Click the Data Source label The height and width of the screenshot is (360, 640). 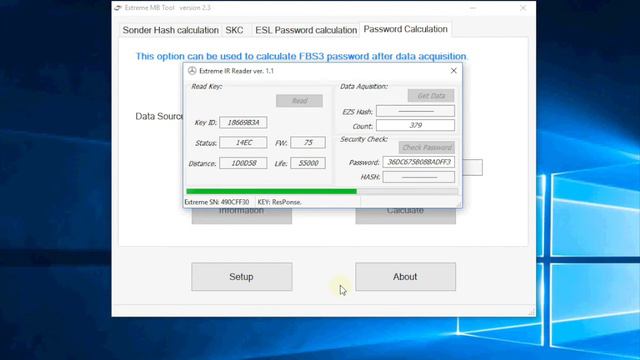click(x=159, y=116)
